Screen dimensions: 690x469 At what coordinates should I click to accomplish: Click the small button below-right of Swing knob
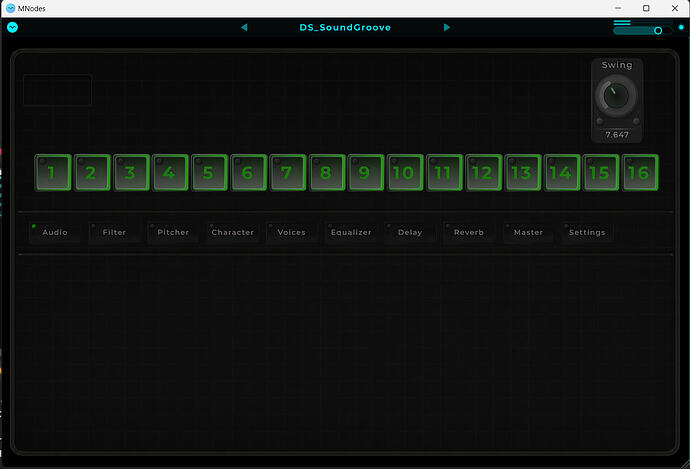tap(636, 121)
